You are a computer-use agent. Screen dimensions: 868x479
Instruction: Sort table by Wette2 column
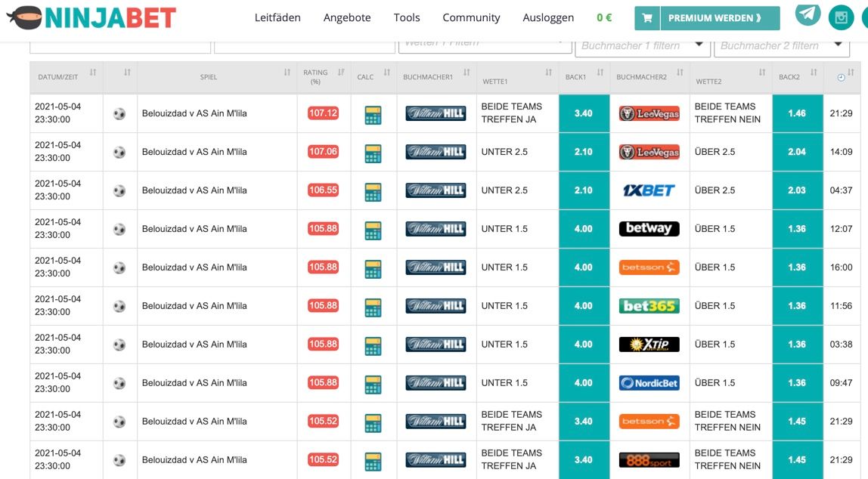[x=762, y=73]
